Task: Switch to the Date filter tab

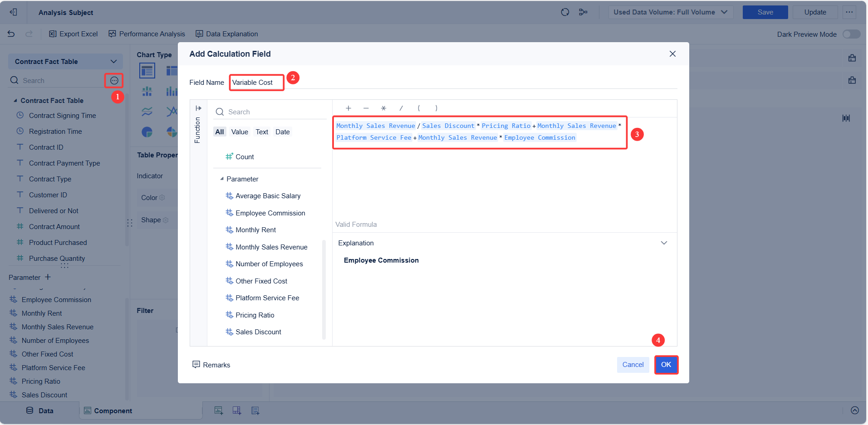Action: point(282,132)
